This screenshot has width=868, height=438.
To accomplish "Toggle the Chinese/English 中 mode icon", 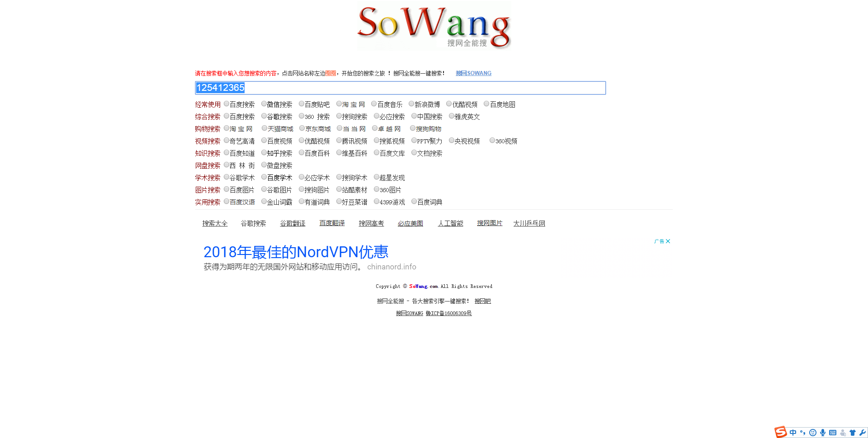I will (x=793, y=433).
